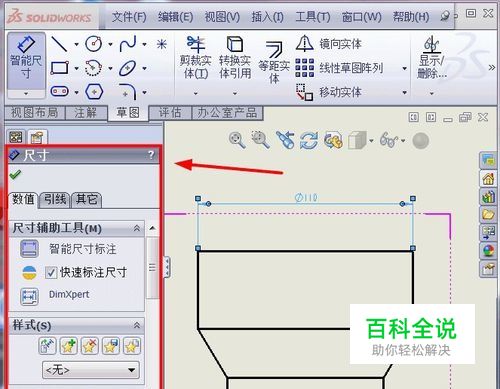This screenshot has height=389, width=500.
Task: Open the Help (帮助) menu
Action: [x=411, y=17]
